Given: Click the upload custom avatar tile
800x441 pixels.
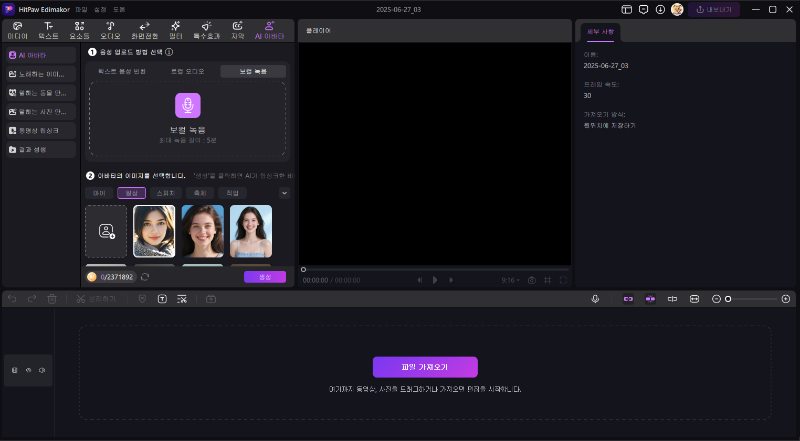Looking at the screenshot, I should click(x=106, y=231).
